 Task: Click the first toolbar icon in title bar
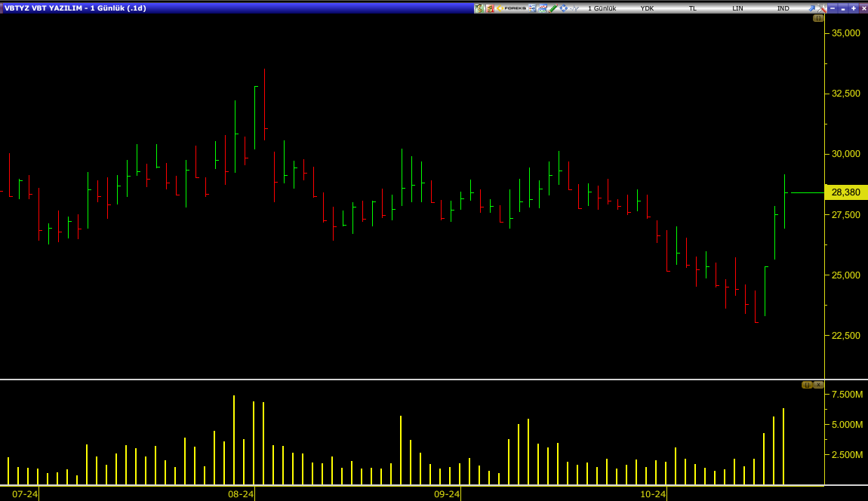pyautogui.click(x=479, y=8)
